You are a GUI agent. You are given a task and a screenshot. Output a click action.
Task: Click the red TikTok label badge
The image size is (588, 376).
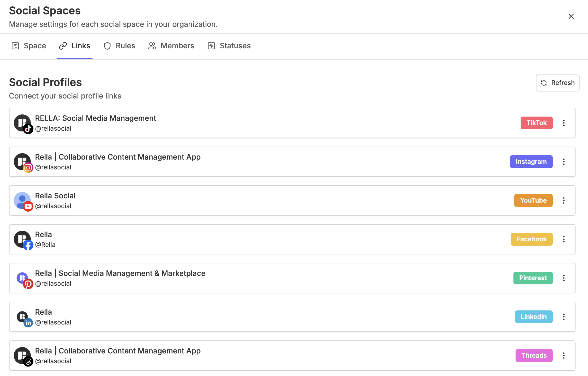(x=537, y=123)
